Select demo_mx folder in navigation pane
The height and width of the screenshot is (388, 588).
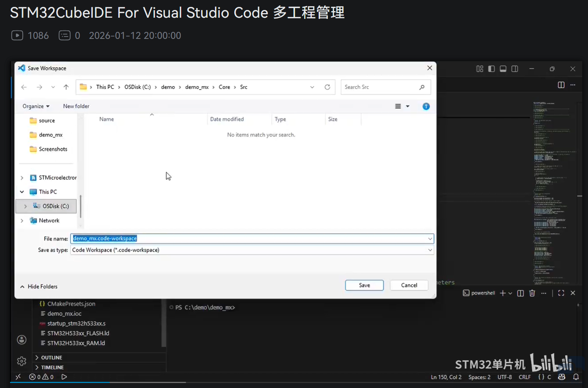[46, 135]
